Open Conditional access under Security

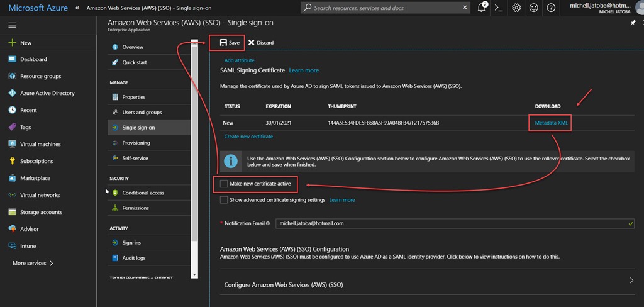(x=148, y=193)
